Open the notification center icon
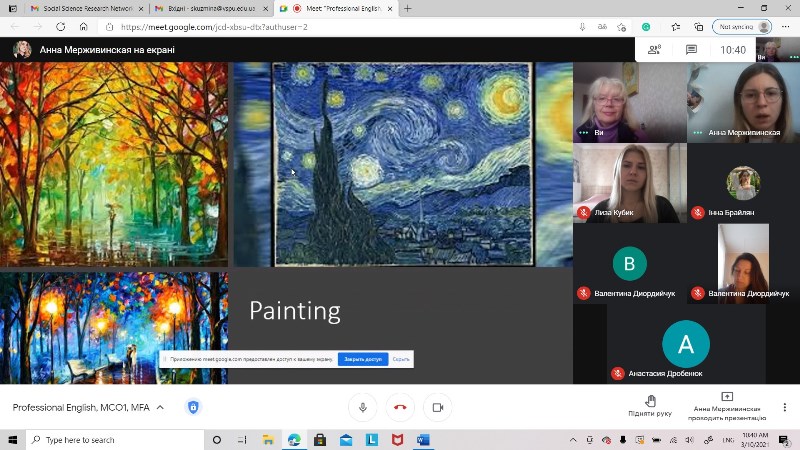Image resolution: width=800 pixels, height=450 pixels. point(784,440)
